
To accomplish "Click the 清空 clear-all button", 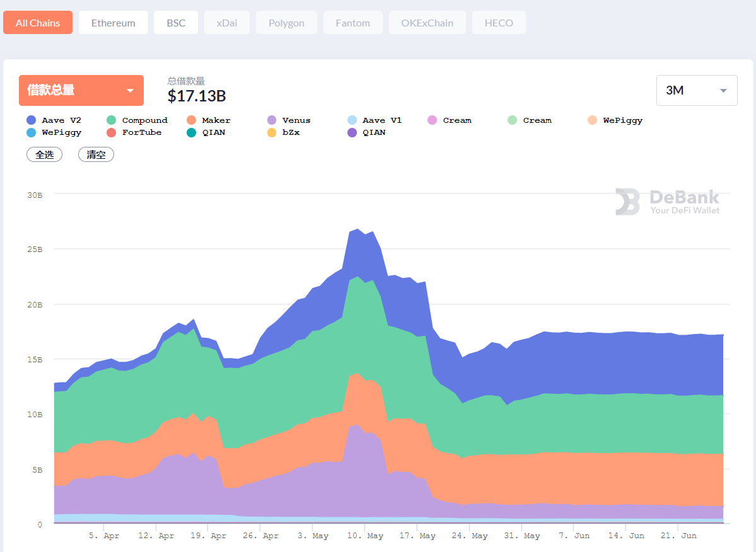I will click(96, 154).
